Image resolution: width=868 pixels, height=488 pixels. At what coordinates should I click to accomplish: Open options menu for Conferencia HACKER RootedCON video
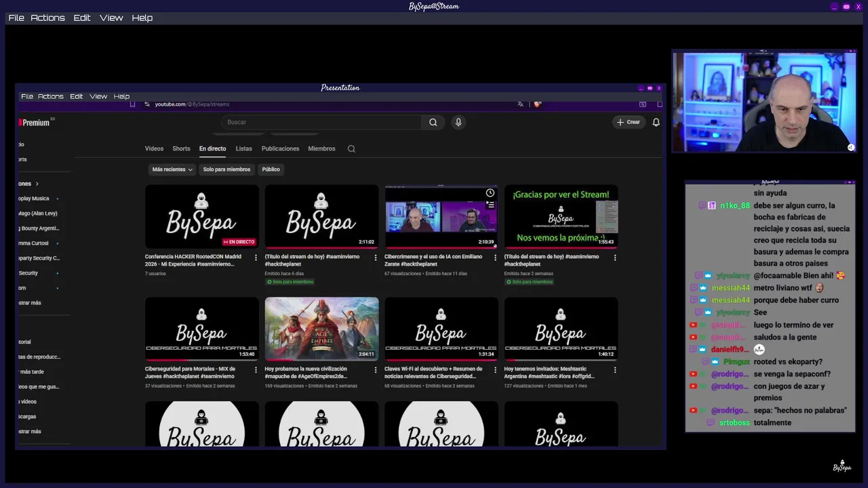(256, 258)
